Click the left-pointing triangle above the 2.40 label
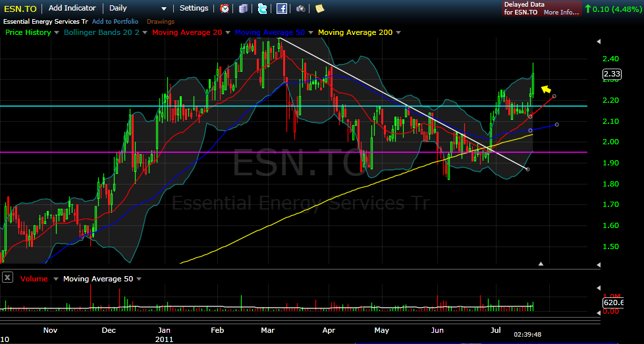Image resolution: width=644 pixels, height=344 pixels. pos(599,42)
